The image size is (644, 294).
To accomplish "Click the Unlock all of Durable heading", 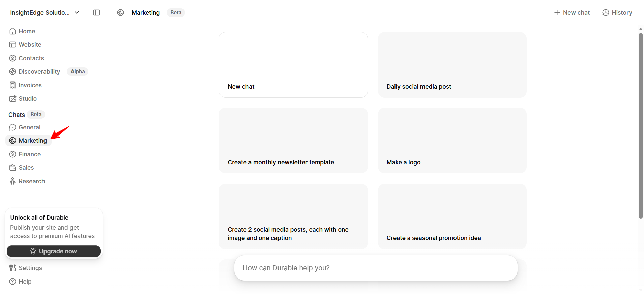I will 39,218.
